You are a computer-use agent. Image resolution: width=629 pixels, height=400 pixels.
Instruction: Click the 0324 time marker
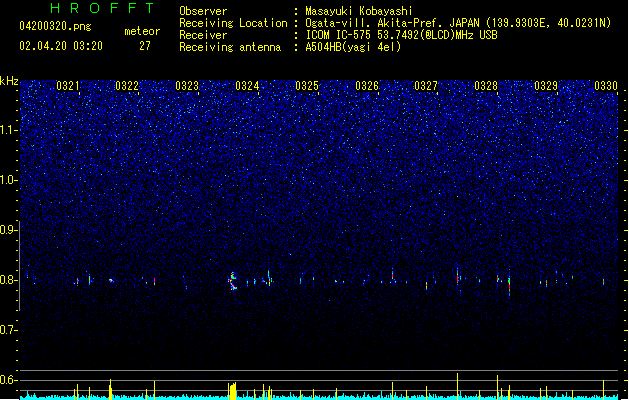pyautogui.click(x=247, y=86)
